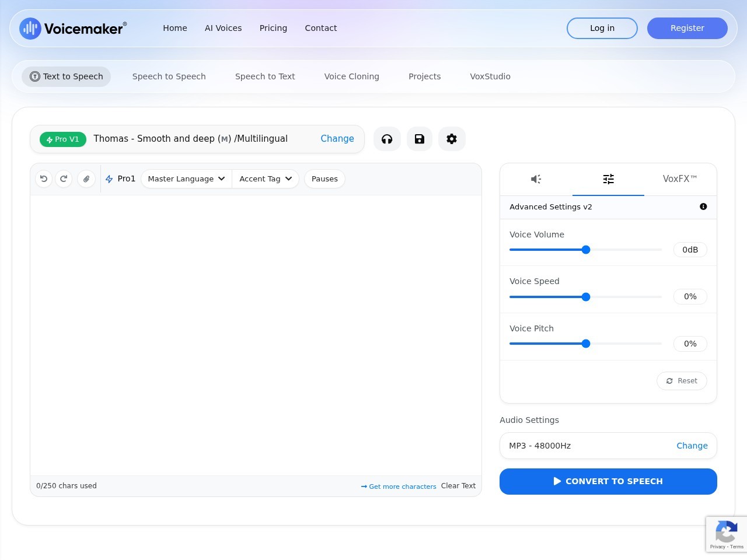This screenshot has height=560, width=747.
Task: Click the save disk icon
Action: coord(420,139)
